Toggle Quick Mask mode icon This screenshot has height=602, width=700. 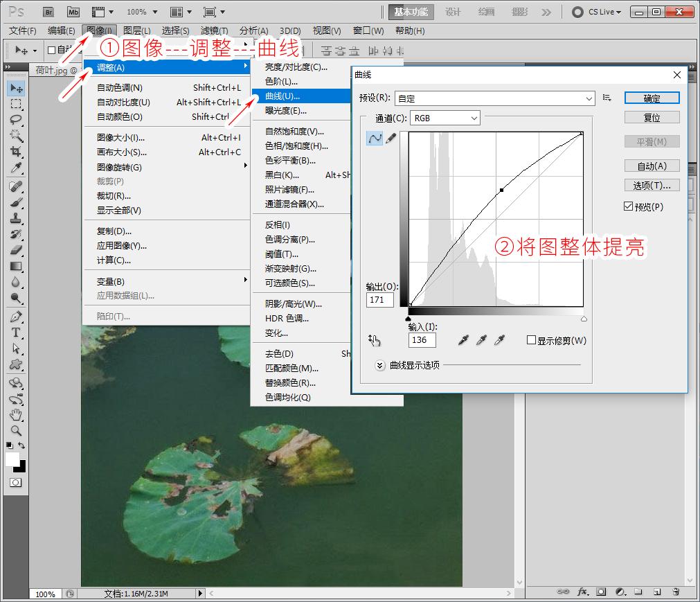coord(16,483)
